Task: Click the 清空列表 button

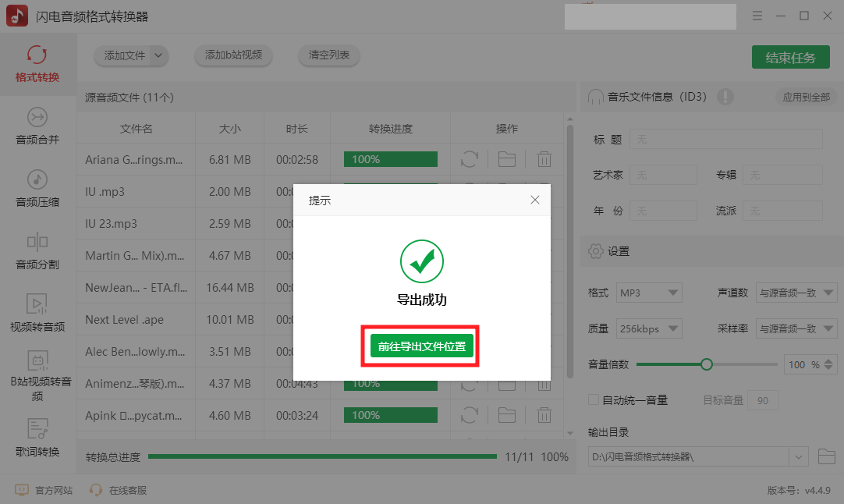Action: 329,55
